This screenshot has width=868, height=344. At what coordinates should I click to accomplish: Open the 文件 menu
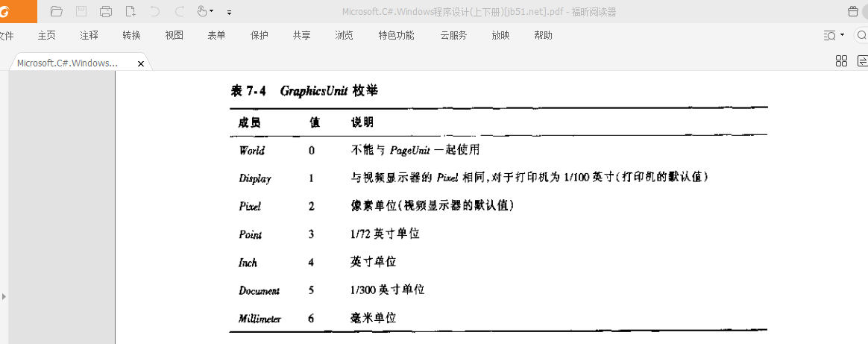(x=7, y=36)
